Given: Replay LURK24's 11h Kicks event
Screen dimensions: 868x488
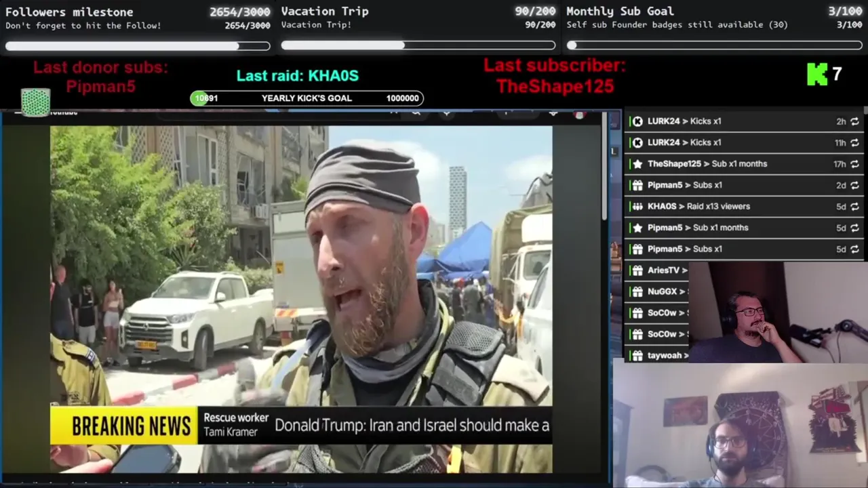Looking at the screenshot, I should (854, 142).
